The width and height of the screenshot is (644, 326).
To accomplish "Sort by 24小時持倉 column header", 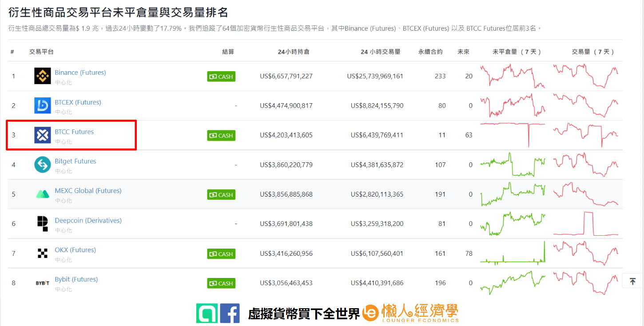I will 294,52.
